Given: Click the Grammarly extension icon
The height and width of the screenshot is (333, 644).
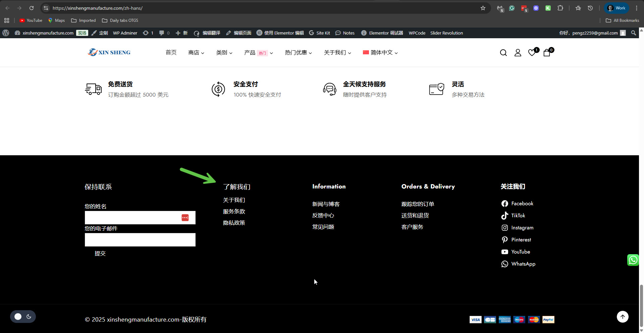Looking at the screenshot, I should 512,8.
